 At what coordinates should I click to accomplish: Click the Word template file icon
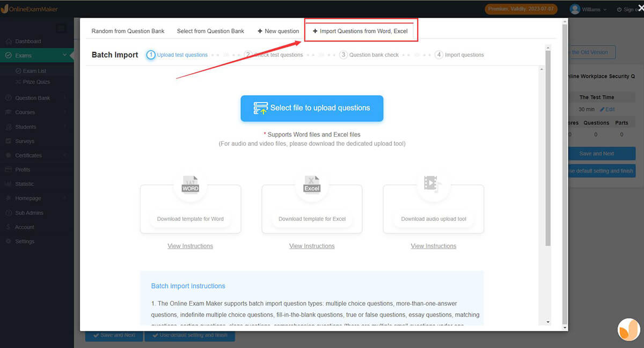pos(190,184)
